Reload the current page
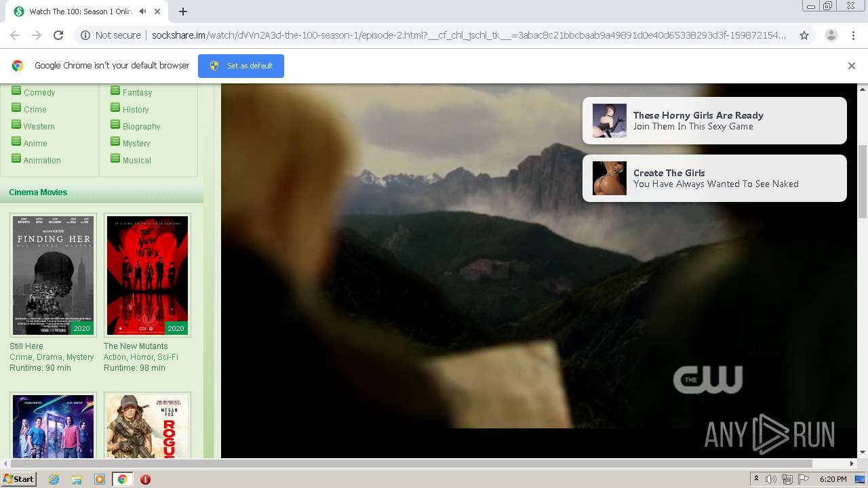Screen dimensions: 868x488 [x=58, y=35]
